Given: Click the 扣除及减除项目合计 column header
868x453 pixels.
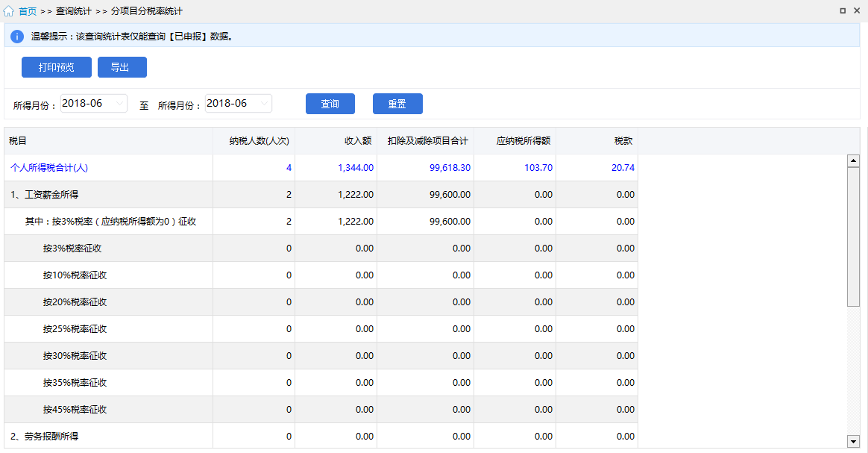Looking at the screenshot, I should 426,140.
